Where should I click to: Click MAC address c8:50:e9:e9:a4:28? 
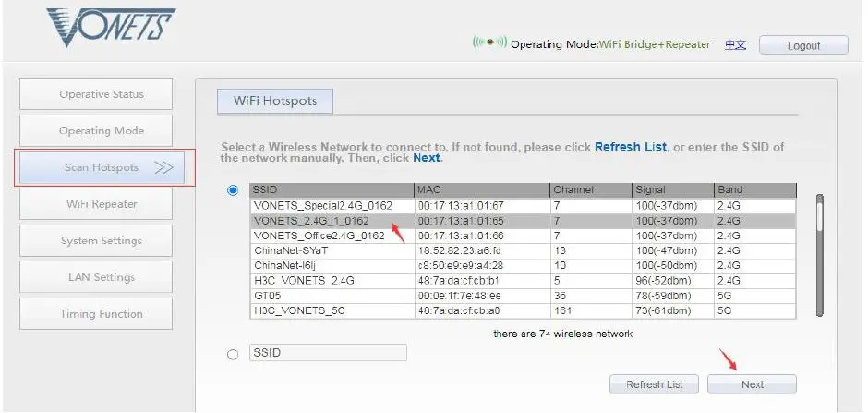[x=461, y=266]
